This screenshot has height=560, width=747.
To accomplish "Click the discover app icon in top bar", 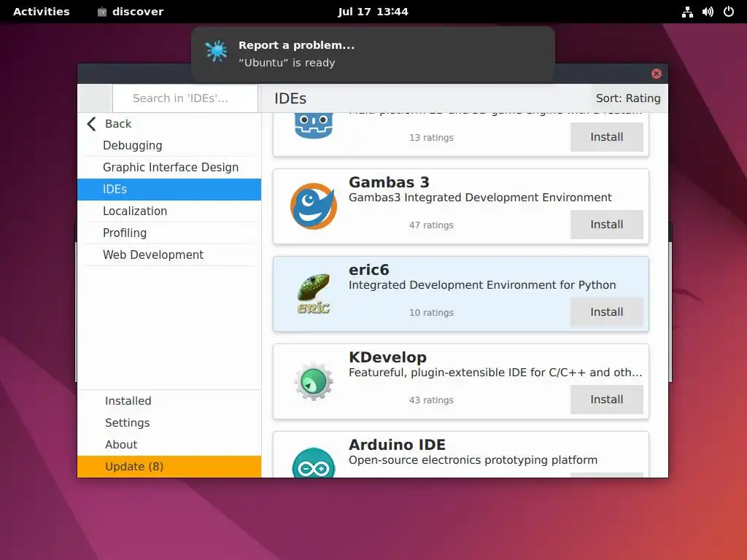I will (102, 12).
